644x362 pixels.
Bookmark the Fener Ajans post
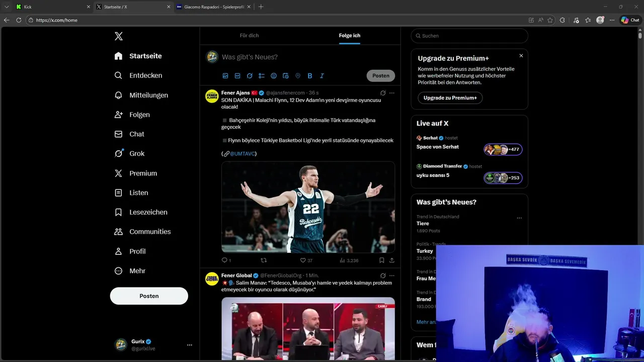381,260
